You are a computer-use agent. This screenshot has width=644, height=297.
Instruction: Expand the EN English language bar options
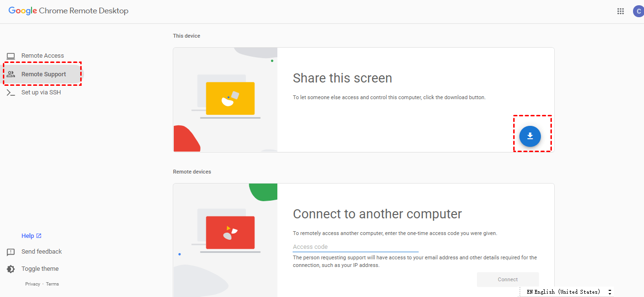[x=610, y=292]
